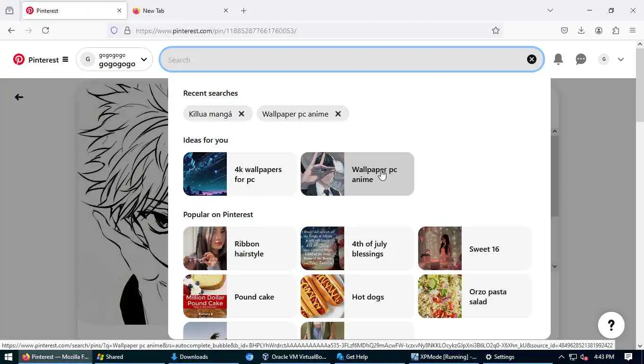The image size is (644, 364).
Task: Expand the gogogogo account switcher dropdown
Action: pos(143,59)
